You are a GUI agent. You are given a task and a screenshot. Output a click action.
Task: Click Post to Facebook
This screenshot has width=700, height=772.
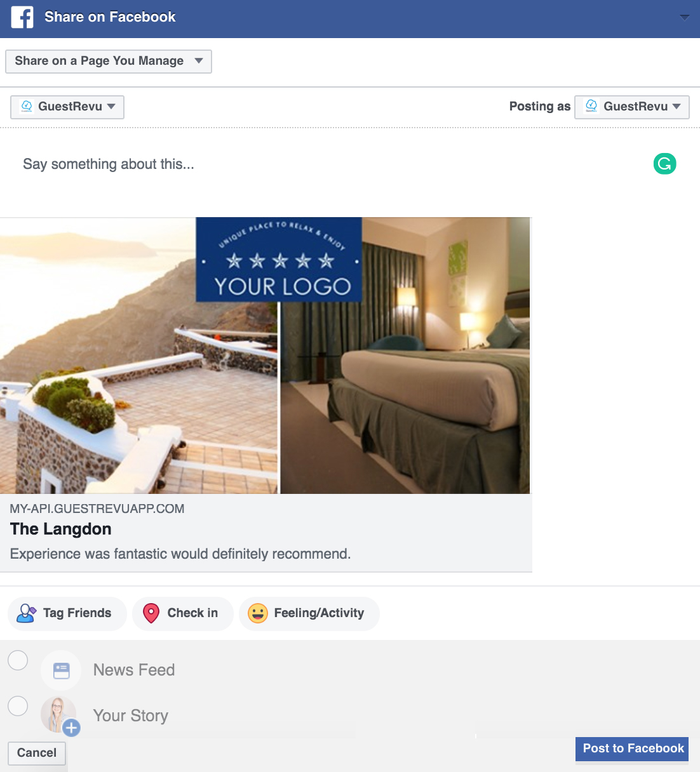click(632, 749)
